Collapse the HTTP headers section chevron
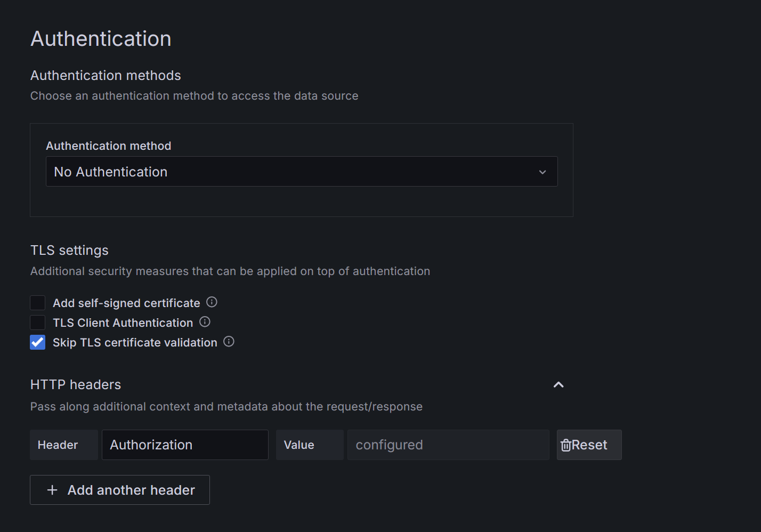 click(x=558, y=385)
